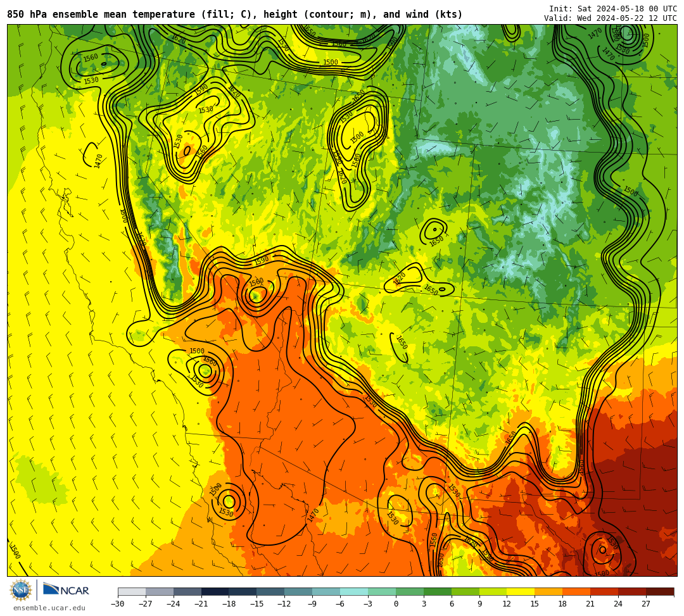
Task: Pick the light gray swatch between -30 and -27
Action: coord(132,591)
